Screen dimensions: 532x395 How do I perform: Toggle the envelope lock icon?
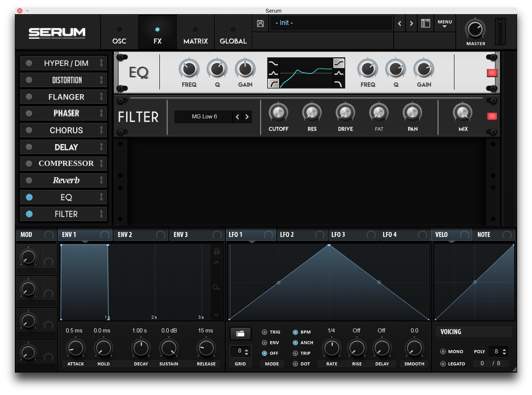217,251
